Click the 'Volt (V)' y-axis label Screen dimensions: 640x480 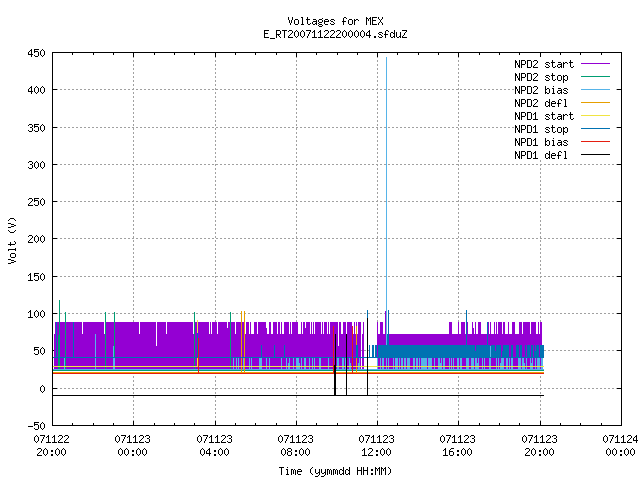(x=12, y=240)
